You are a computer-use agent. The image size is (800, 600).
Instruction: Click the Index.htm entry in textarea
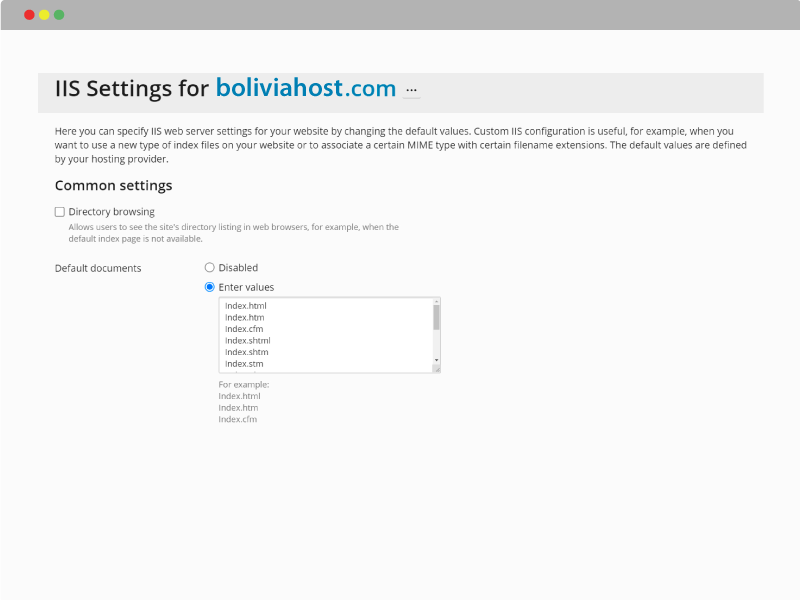[x=245, y=317]
